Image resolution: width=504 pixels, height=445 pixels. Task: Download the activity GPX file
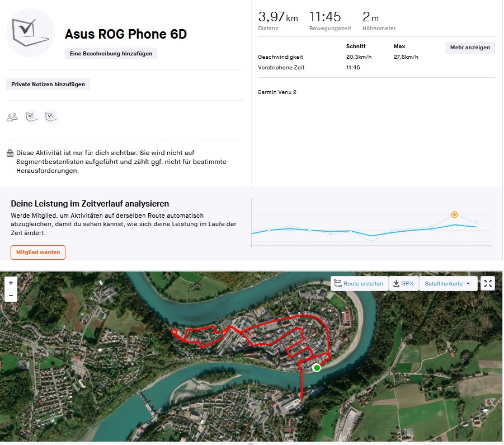click(x=403, y=284)
